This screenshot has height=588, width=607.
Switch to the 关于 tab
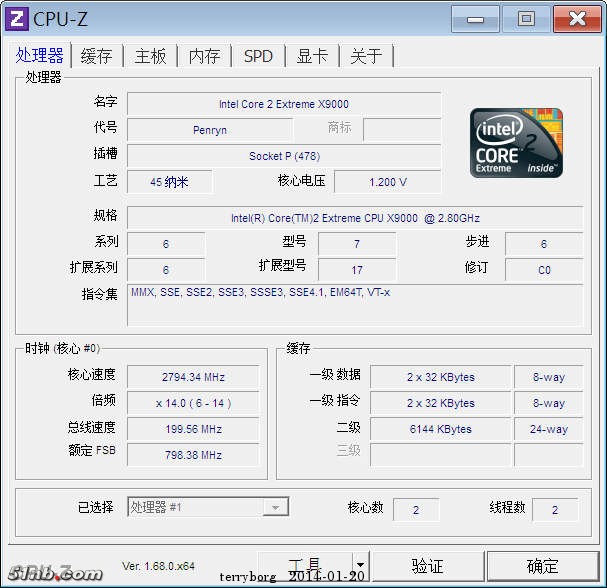tap(366, 56)
